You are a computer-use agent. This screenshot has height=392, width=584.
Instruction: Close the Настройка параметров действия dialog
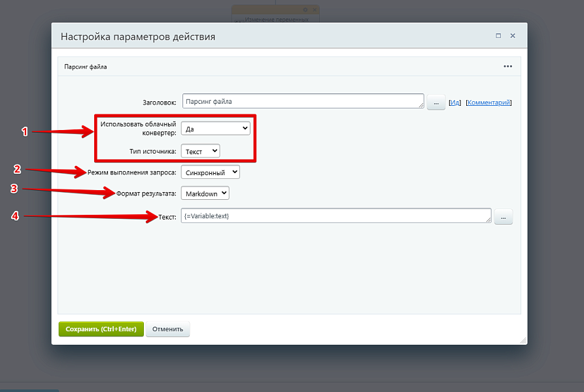click(x=513, y=36)
